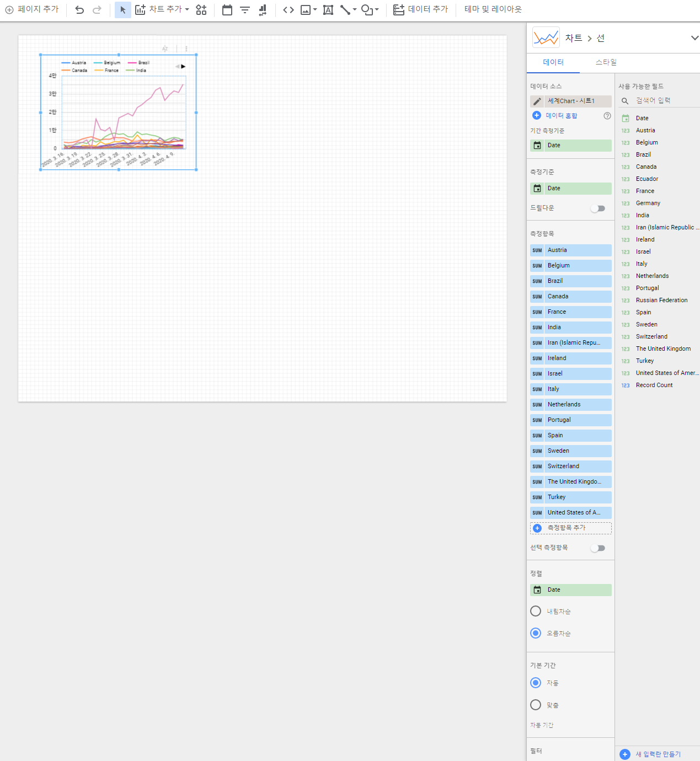The image size is (700, 761).
Task: Click the Turkey metric chip
Action: (x=571, y=497)
